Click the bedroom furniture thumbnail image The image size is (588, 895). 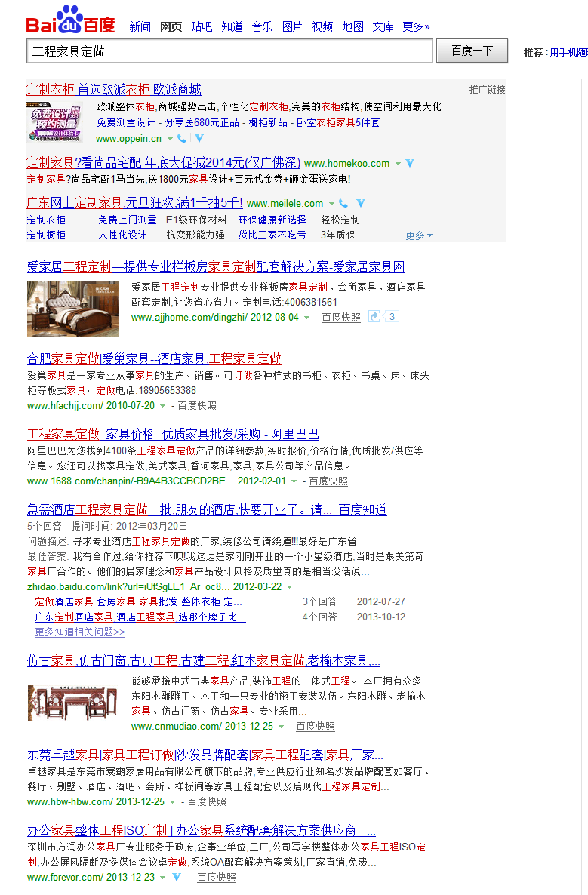click(x=72, y=309)
